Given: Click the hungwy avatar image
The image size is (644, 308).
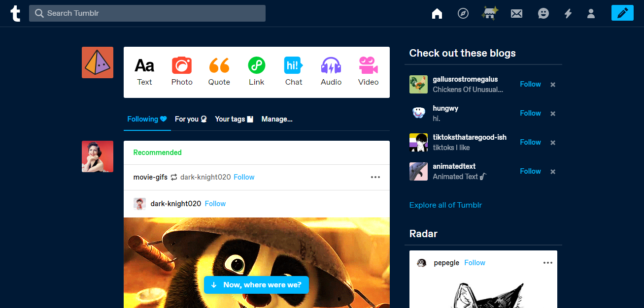Looking at the screenshot, I should pos(418,113).
